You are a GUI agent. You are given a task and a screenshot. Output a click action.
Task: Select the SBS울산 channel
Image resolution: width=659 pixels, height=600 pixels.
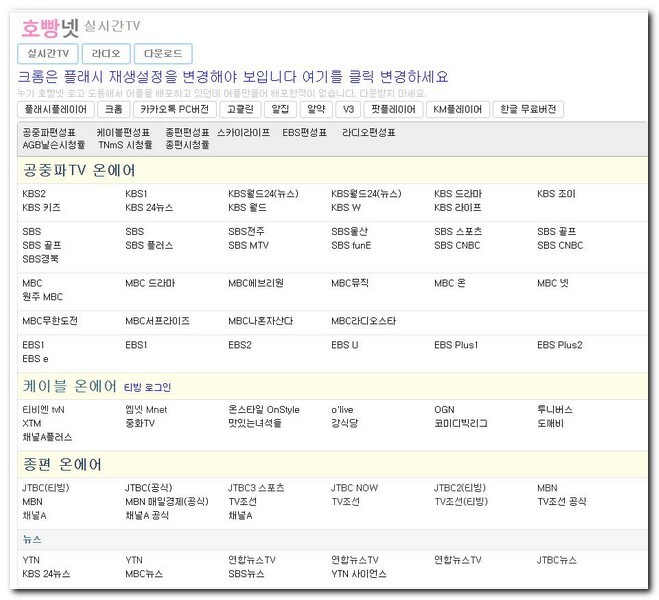[350, 232]
